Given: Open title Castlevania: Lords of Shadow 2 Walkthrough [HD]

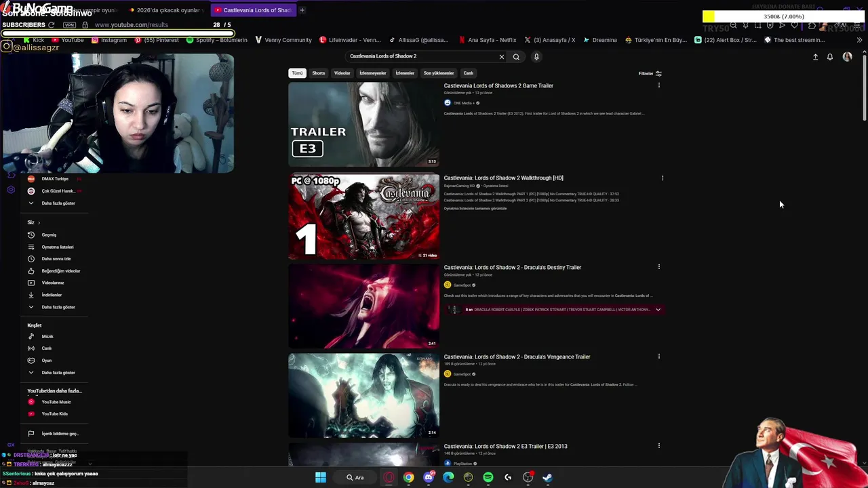Looking at the screenshot, I should 503,178.
